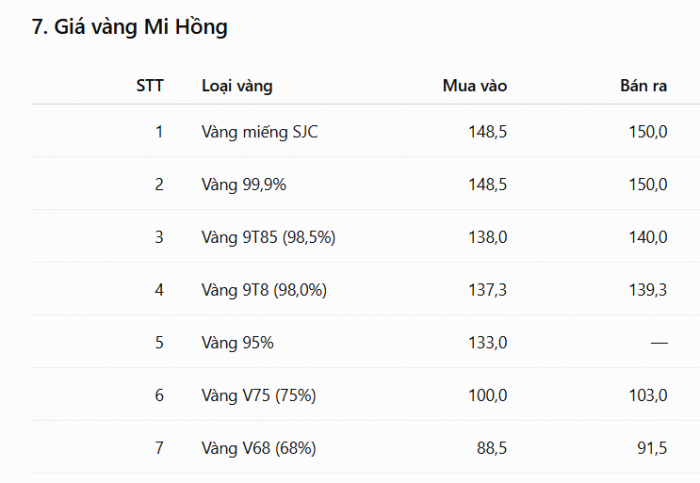Click the Vàng 95% buy price 133,0

click(488, 343)
